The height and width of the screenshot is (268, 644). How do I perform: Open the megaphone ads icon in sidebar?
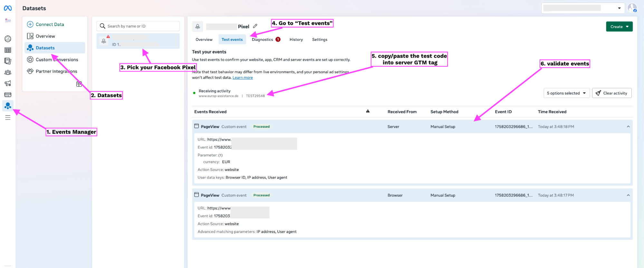pos(8,83)
